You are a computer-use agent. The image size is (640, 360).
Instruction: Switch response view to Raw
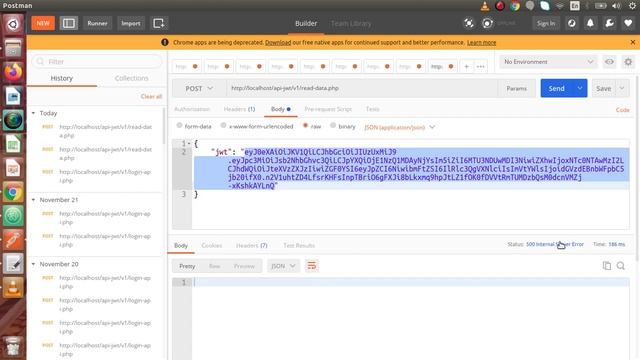click(x=214, y=266)
